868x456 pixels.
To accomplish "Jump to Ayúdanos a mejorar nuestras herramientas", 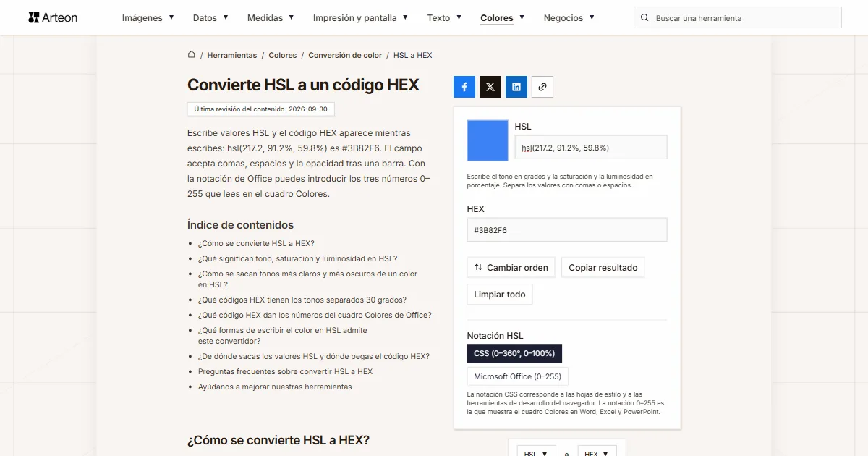I will click(x=275, y=387).
